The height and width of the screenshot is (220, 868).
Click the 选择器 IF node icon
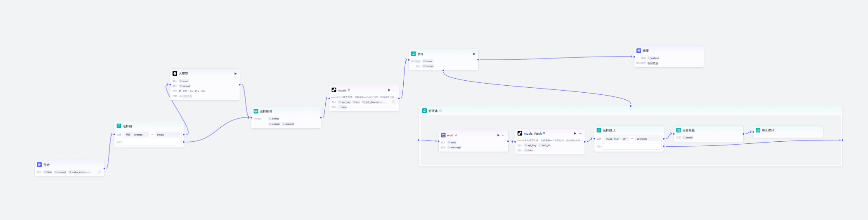tap(119, 126)
